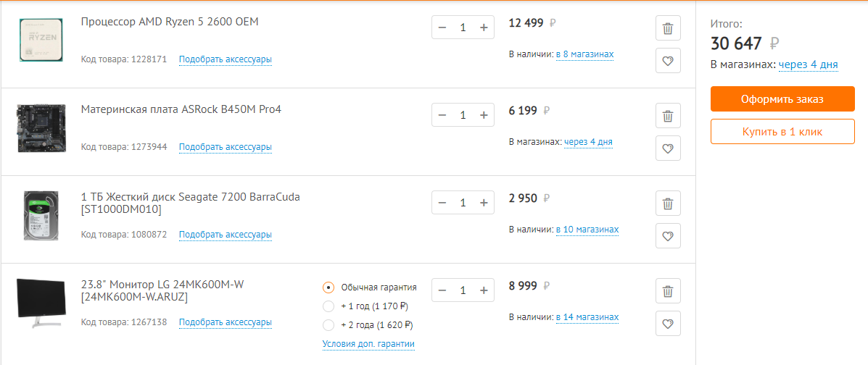
Task: Increase Ryzen 5 2600 quantity
Action: 484,28
